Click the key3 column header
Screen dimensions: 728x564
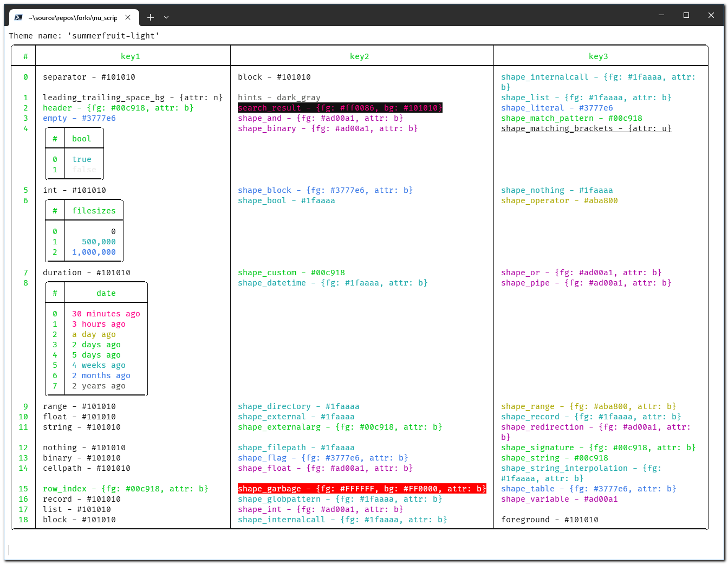[x=599, y=56]
